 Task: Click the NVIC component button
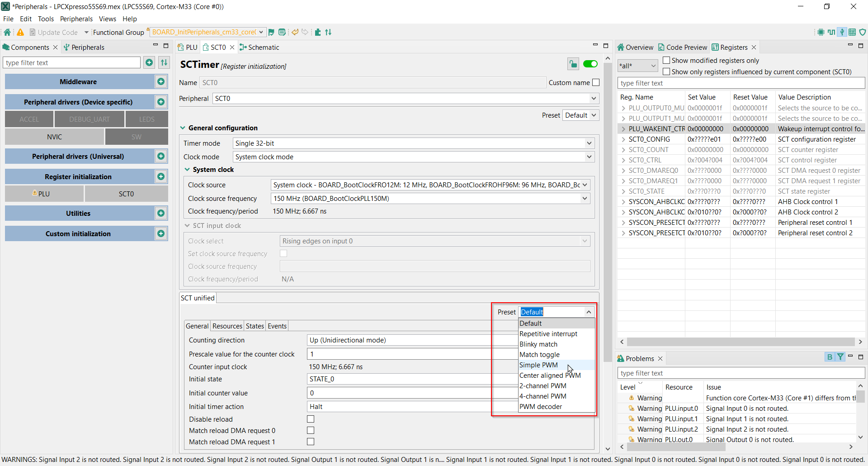point(54,137)
